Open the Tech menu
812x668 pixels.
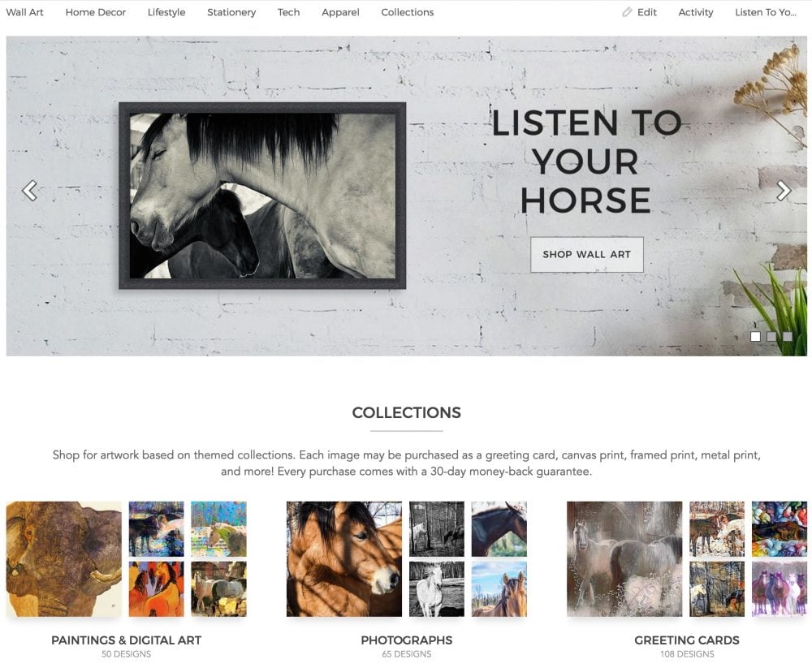288,12
